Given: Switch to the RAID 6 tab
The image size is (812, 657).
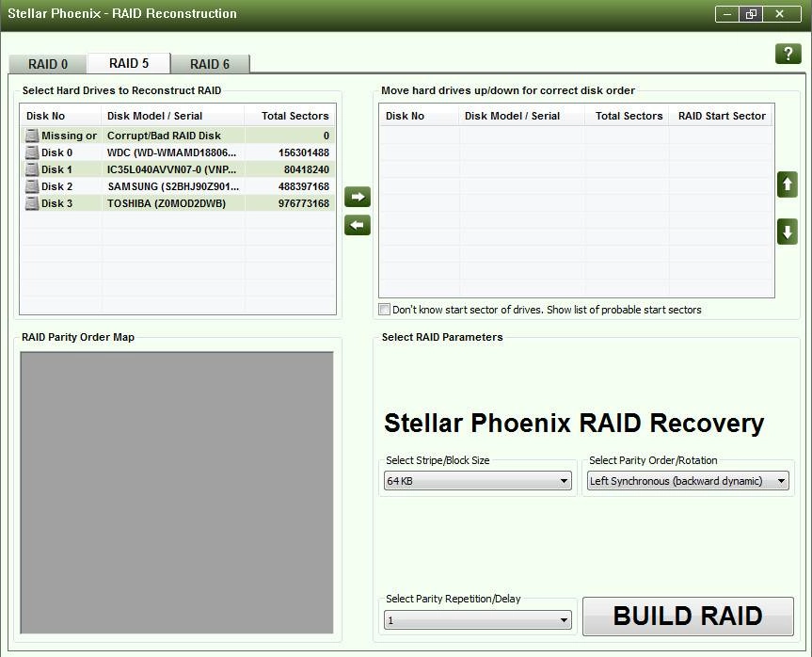Looking at the screenshot, I should [210, 64].
